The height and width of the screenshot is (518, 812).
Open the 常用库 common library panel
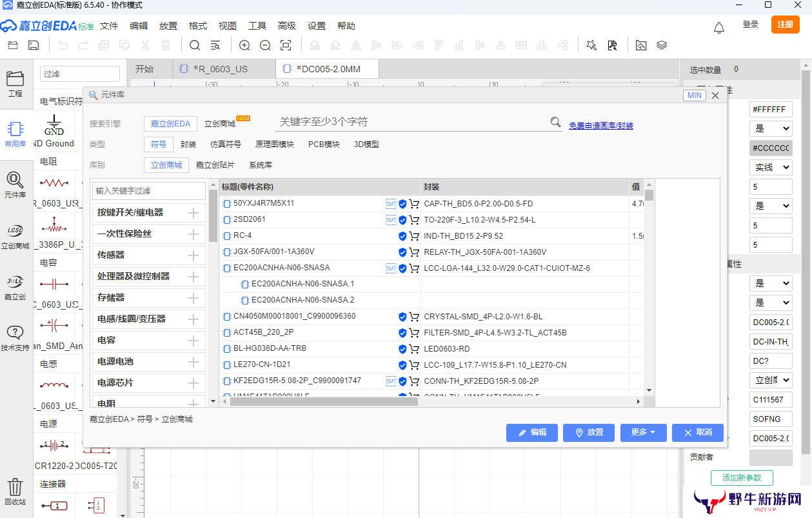tap(15, 134)
